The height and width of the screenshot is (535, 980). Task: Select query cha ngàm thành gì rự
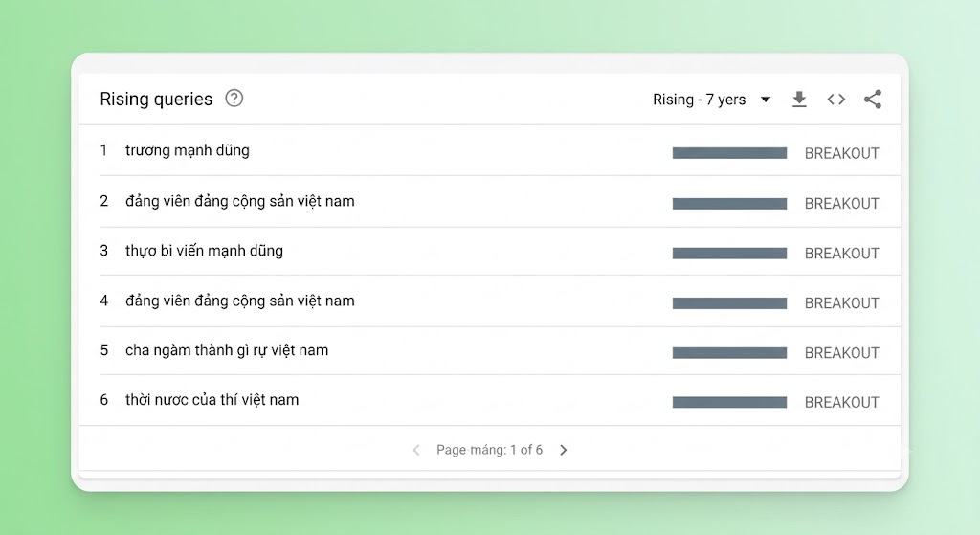click(x=226, y=350)
